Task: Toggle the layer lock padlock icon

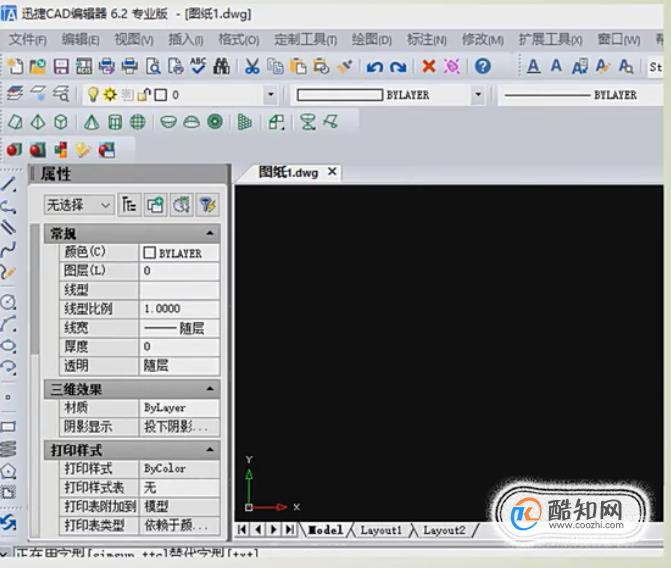Action: tap(144, 95)
